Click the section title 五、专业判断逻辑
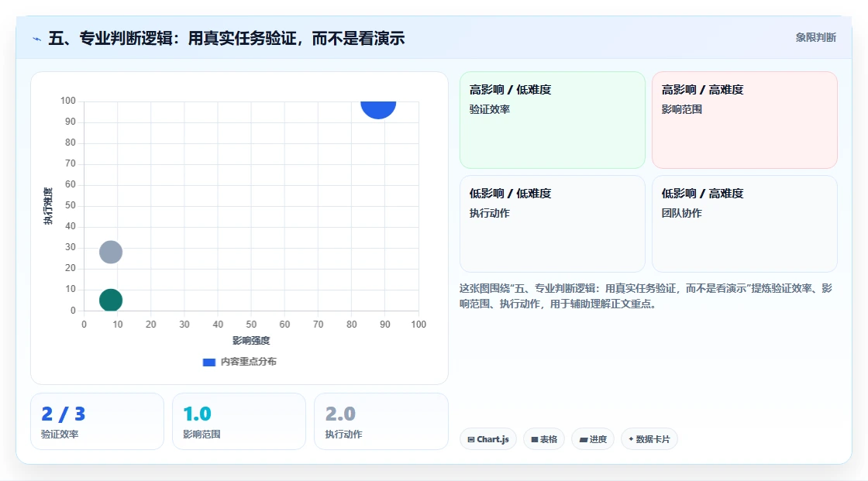Image resolution: width=868 pixels, height=481 pixels. (x=226, y=38)
